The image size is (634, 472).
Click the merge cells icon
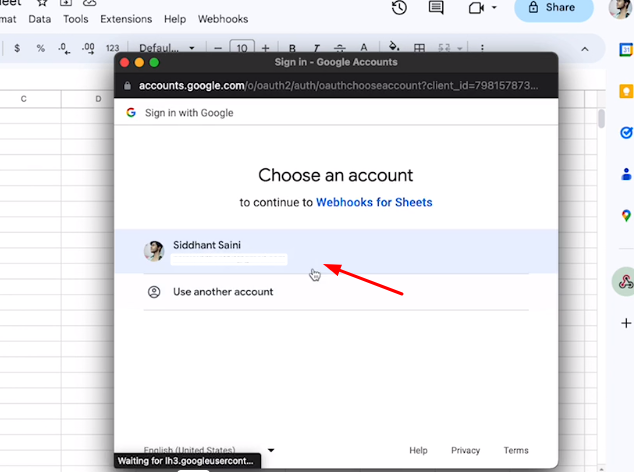444,49
